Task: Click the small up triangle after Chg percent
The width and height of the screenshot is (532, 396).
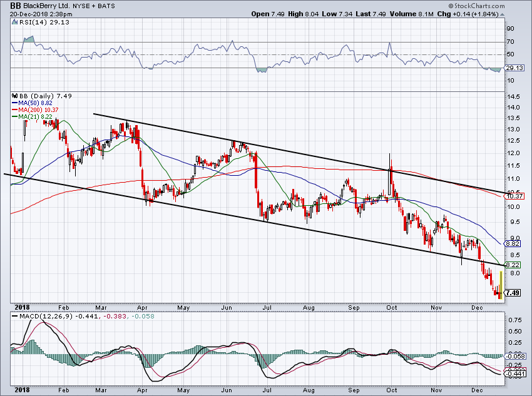Action: tap(502, 14)
